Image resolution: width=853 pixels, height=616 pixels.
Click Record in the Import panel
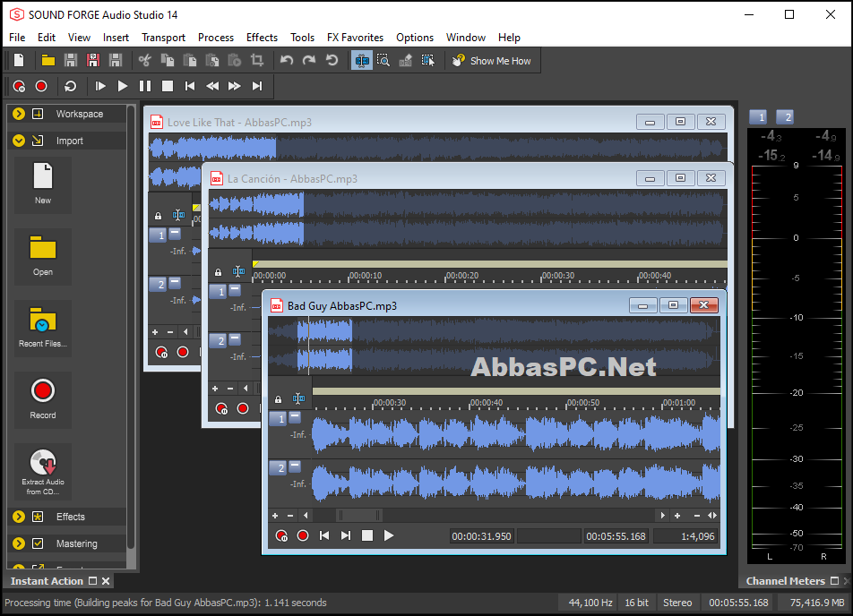43,399
